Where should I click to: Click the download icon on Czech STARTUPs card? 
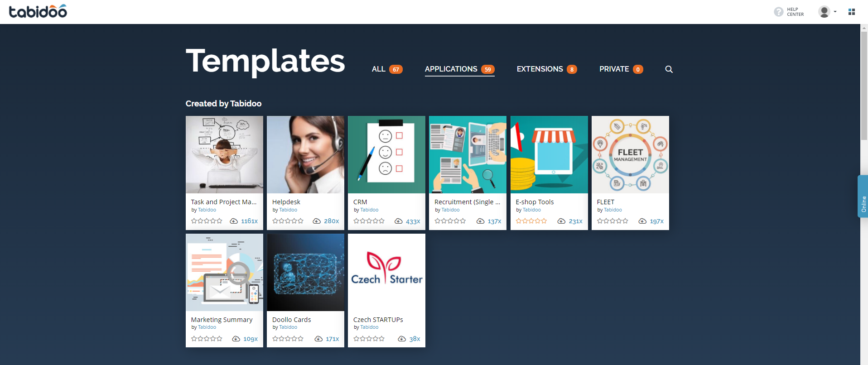(x=402, y=339)
